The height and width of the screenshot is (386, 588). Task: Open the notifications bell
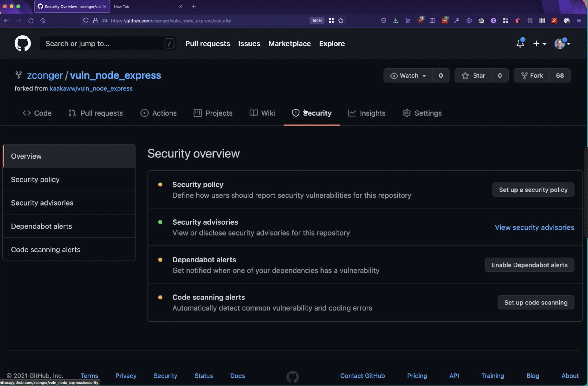pos(520,44)
